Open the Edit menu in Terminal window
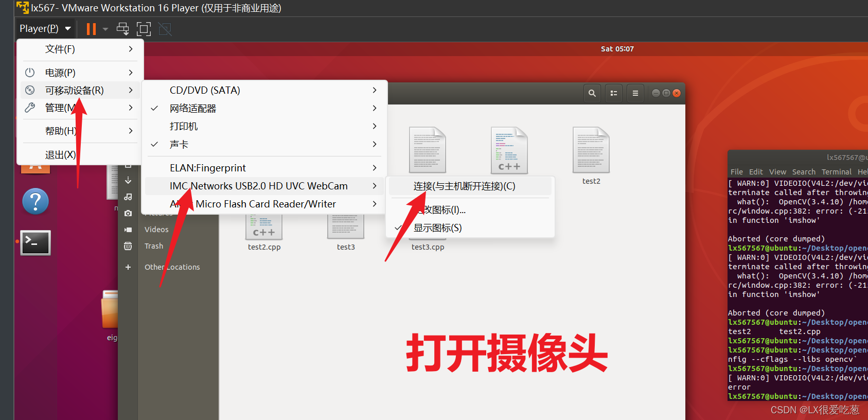This screenshot has width=868, height=420. (756, 172)
